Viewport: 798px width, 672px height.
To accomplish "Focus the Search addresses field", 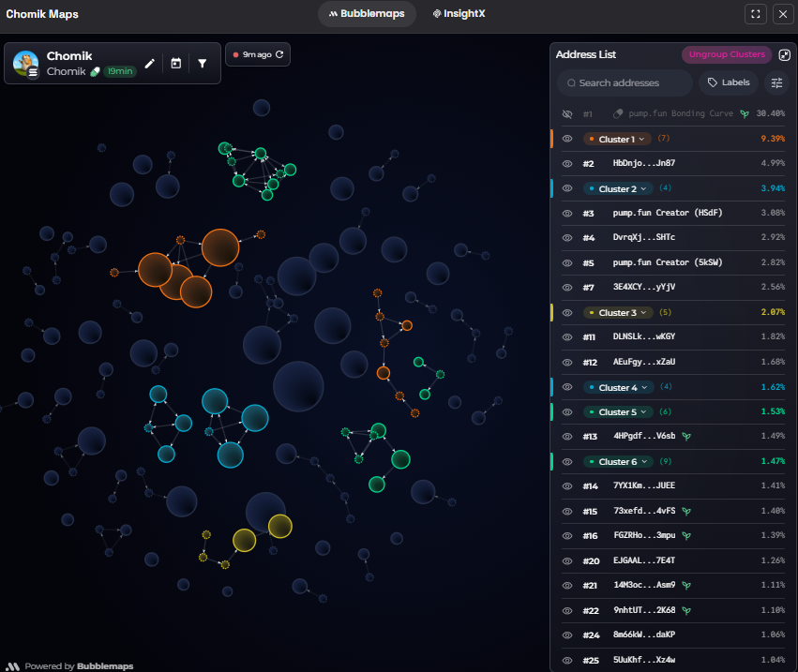I will click(x=625, y=82).
